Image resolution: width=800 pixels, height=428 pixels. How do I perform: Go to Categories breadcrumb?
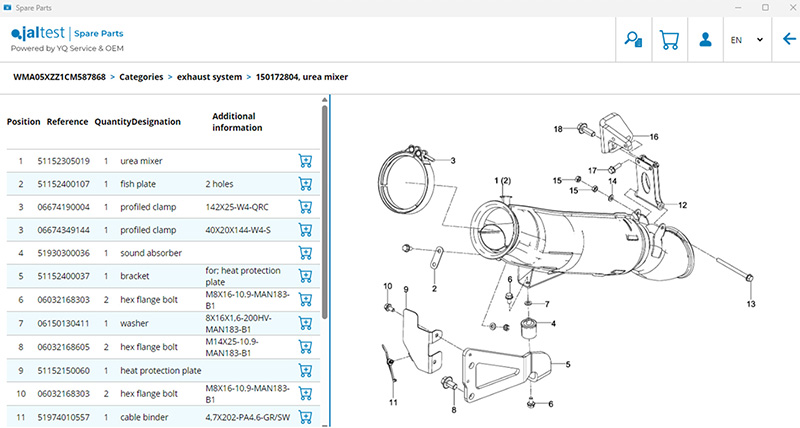tap(142, 76)
